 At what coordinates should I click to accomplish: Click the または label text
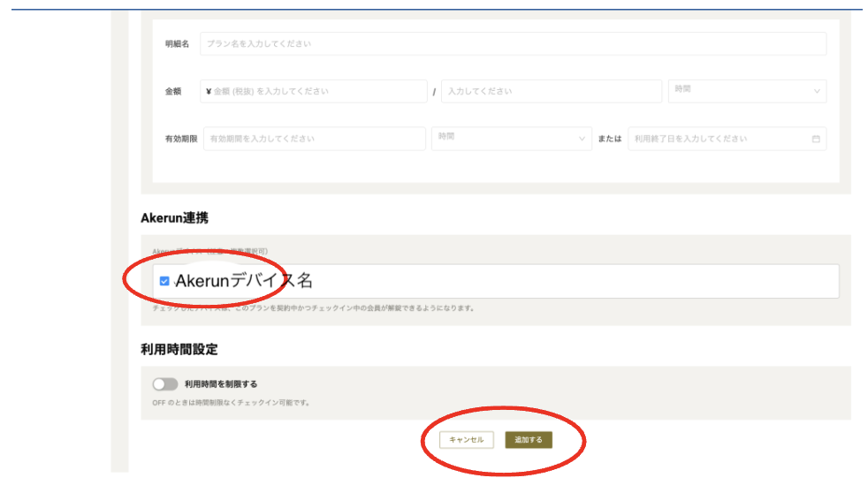point(610,139)
